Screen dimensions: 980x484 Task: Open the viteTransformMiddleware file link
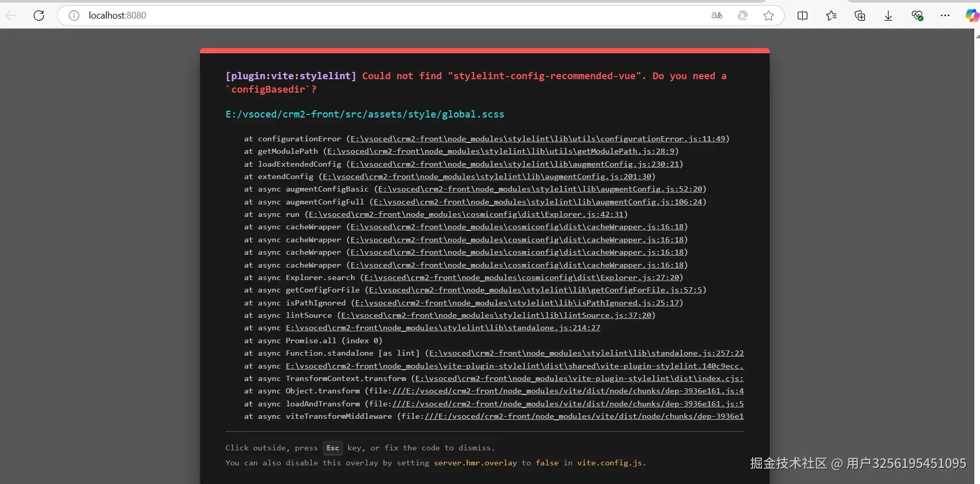coord(584,416)
